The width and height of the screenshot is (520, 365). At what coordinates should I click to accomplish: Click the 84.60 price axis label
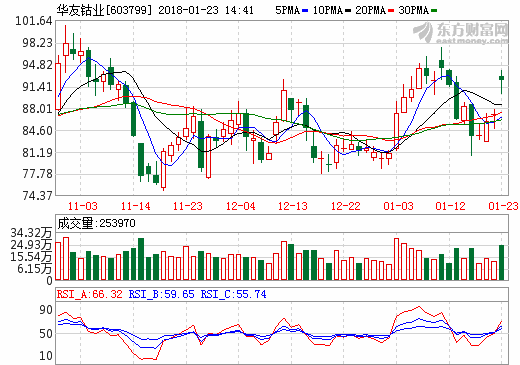38,131
